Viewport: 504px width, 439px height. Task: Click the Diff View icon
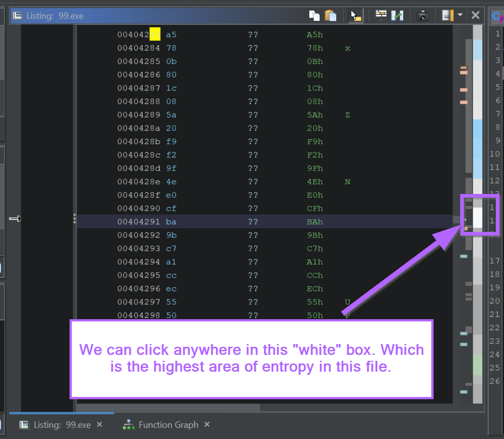tap(397, 15)
